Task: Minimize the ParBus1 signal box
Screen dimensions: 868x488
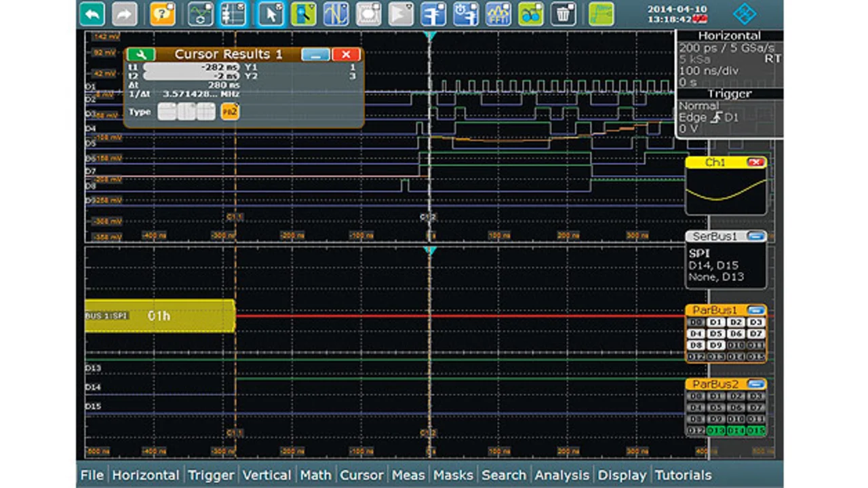Action: tap(756, 310)
